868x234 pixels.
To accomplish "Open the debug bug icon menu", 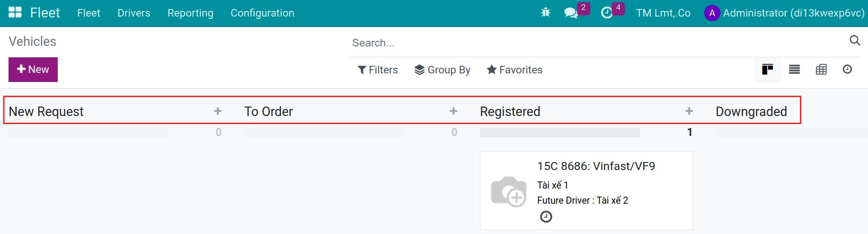I will pos(546,13).
